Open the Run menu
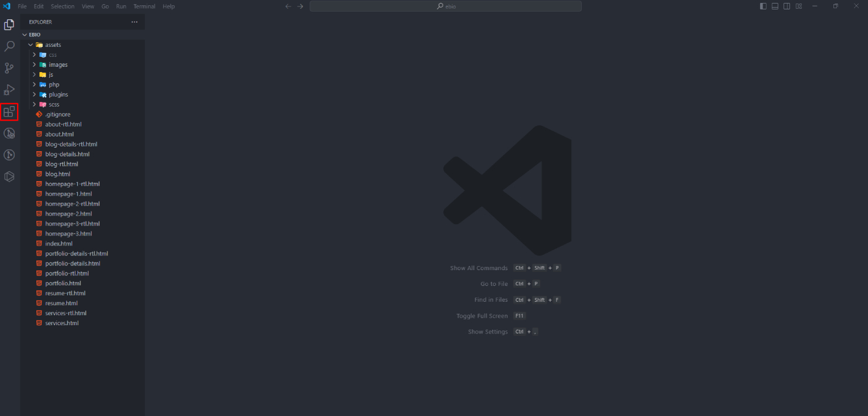Screen dimensions: 868x416 pyautogui.click(x=121, y=6)
